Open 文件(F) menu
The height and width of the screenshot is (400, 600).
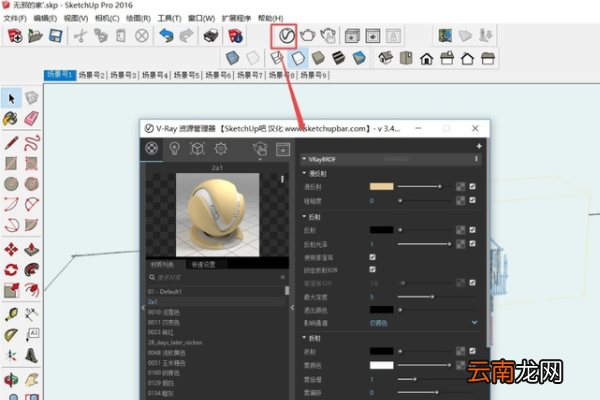click(x=15, y=18)
